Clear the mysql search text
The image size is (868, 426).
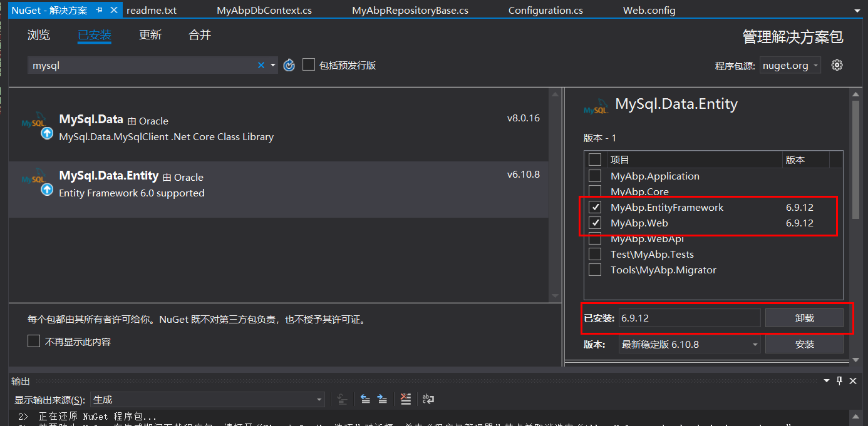pyautogui.click(x=261, y=65)
